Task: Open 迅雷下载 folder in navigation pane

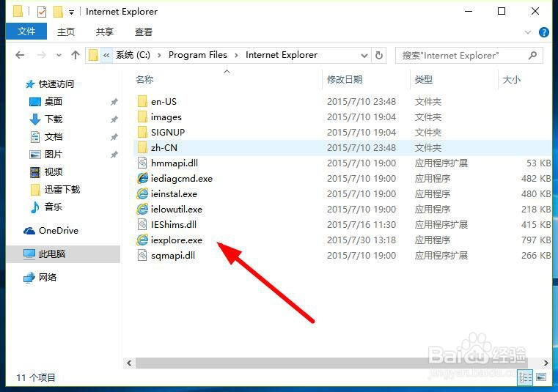Action: pyautogui.click(x=55, y=189)
